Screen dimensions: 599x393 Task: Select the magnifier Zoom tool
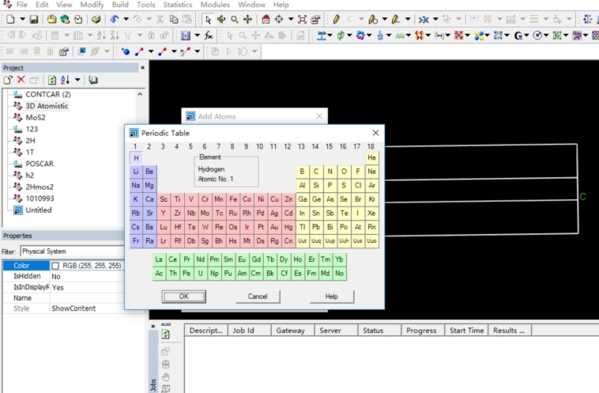coord(234,19)
